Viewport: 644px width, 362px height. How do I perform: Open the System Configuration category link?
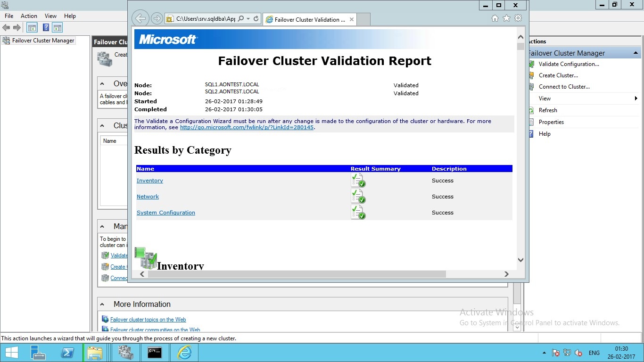pos(166,213)
